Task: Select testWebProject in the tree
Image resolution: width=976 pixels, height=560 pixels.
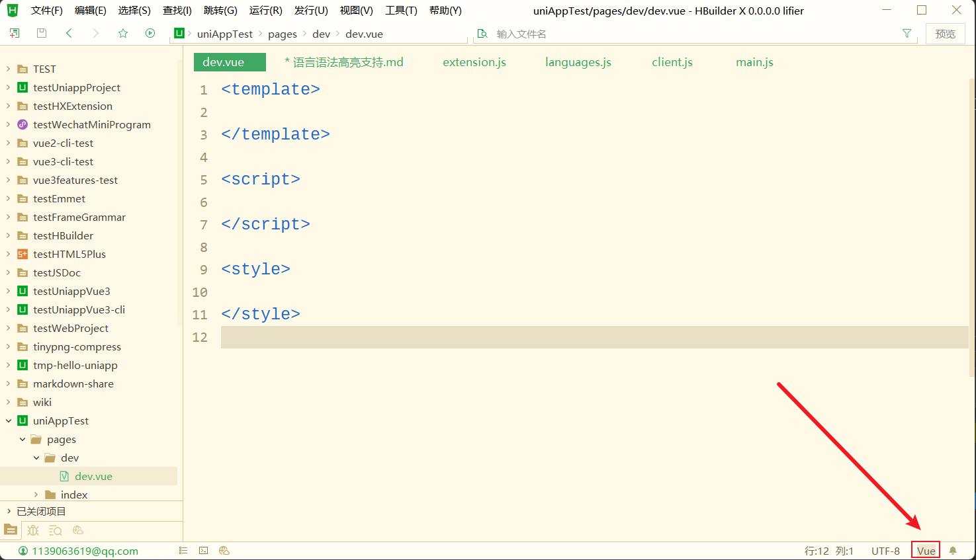Action: point(71,328)
